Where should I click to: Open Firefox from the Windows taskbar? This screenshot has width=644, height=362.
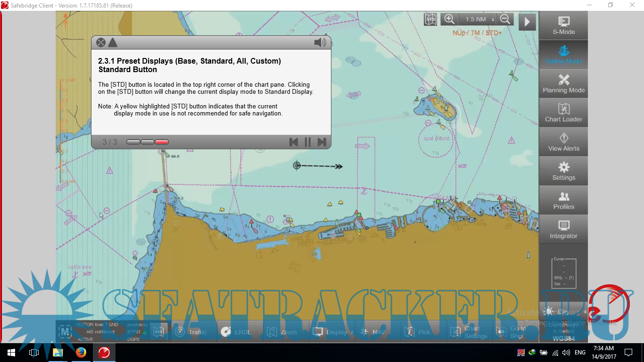tap(81, 353)
